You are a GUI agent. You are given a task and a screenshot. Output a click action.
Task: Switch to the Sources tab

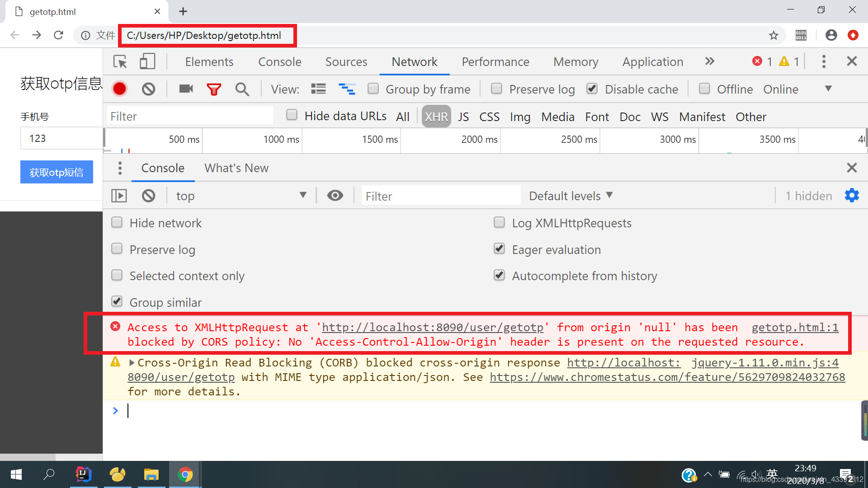(x=346, y=62)
